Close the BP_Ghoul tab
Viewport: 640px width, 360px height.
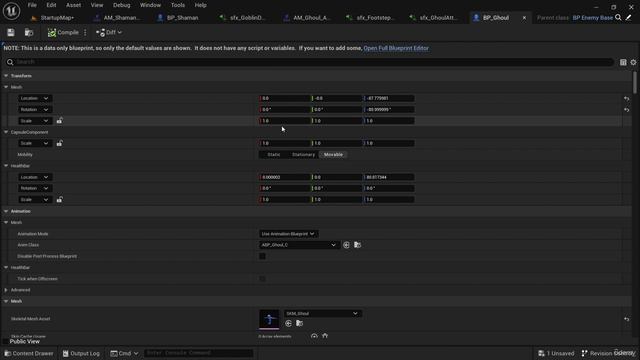(524, 18)
